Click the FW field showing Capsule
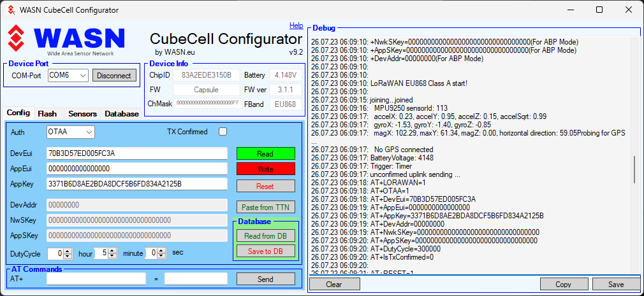Image resolution: width=644 pixels, height=296 pixels. [207, 90]
